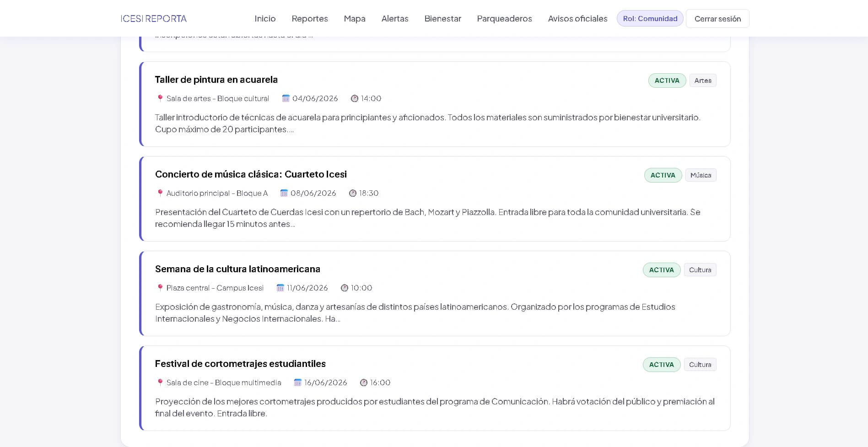Click the location pin icon beside Sala de artes
The width and height of the screenshot is (868, 447).
pos(160,98)
